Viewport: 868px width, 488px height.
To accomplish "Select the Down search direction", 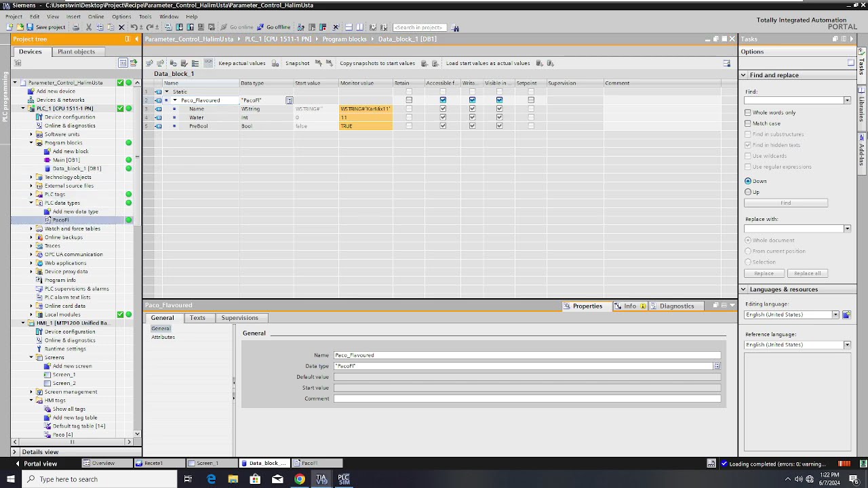I will [748, 181].
